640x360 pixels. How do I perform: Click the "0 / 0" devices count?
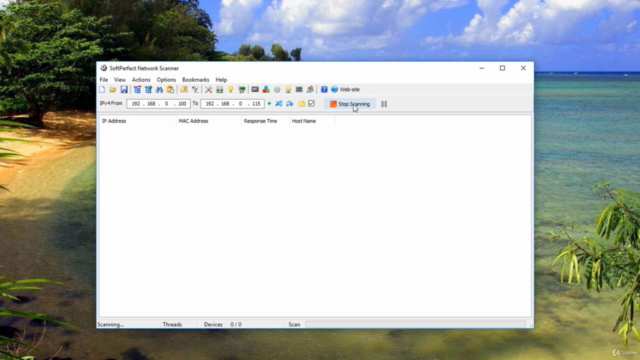click(x=236, y=324)
